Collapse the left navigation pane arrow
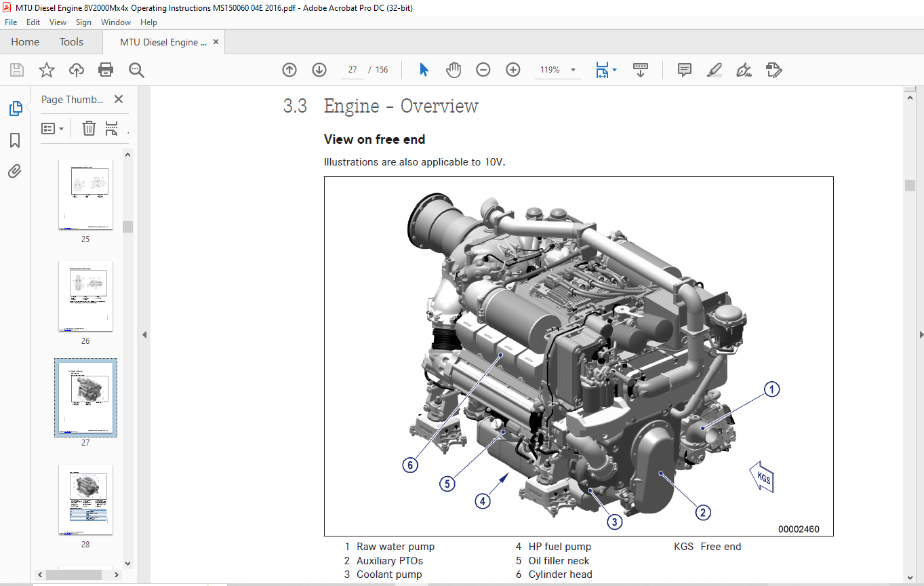924x586 pixels. pos(144,335)
